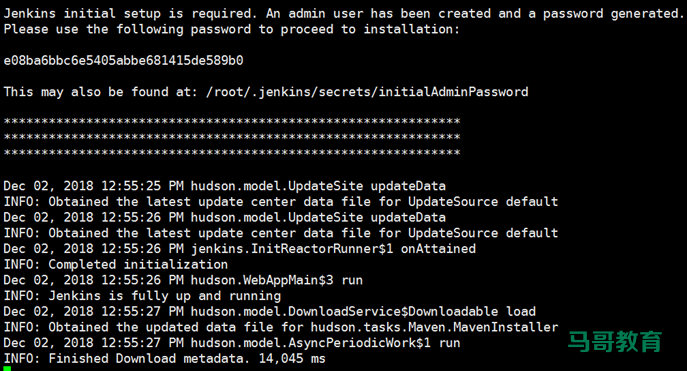687x371 pixels.
Task: Click second 'Obtained the latest update center' line
Action: 281,233
